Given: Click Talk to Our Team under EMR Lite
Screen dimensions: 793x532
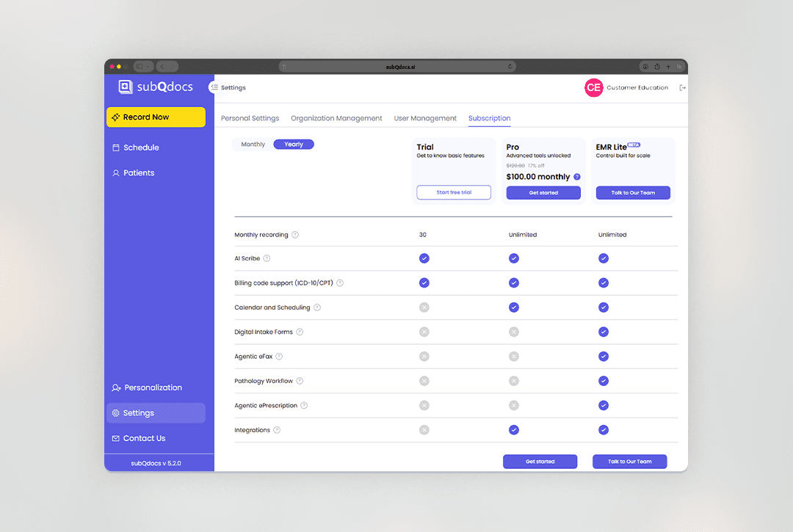Looking at the screenshot, I should pyautogui.click(x=632, y=193).
